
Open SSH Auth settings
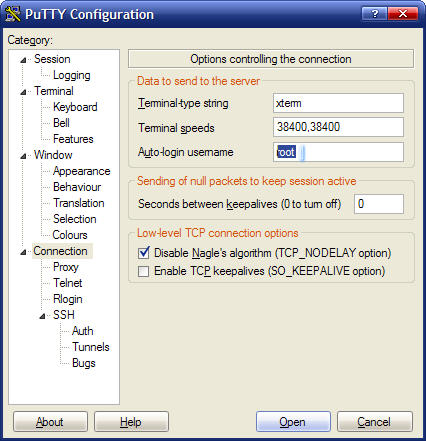pos(83,331)
